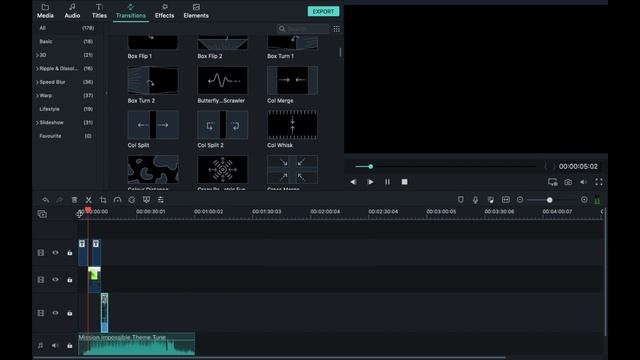Select the Col Whisk transition thumbnail
Image resolution: width=640 pixels, height=360 pixels.
pyautogui.click(x=292, y=124)
